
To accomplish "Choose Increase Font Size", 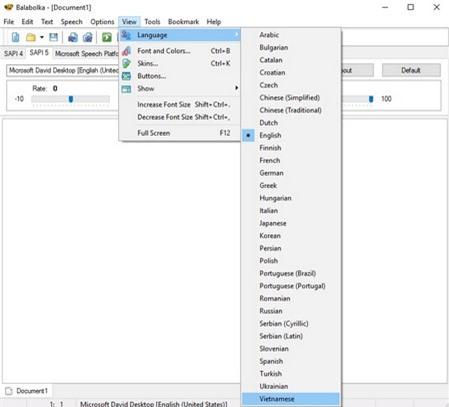I will (x=180, y=105).
